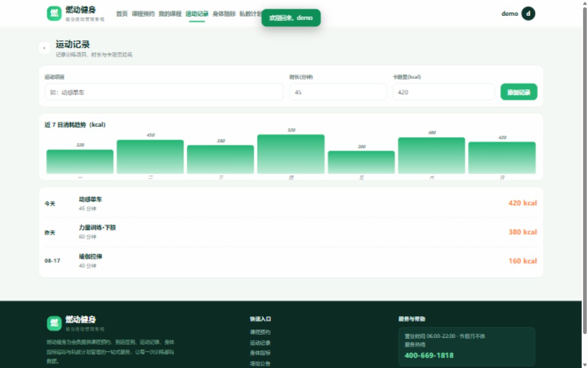The height and width of the screenshot is (368, 588).
Task: Open 我的课程 in the top navigation
Action: [x=170, y=14]
